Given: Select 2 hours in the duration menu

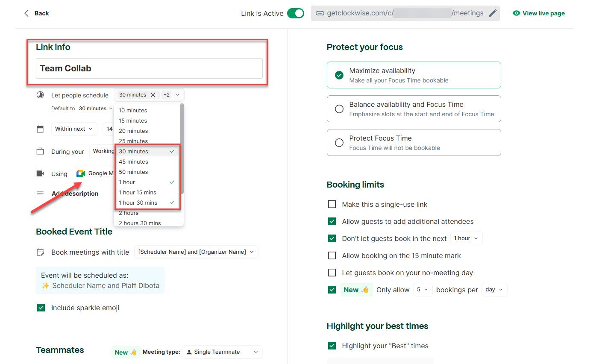Looking at the screenshot, I should pyautogui.click(x=128, y=213).
